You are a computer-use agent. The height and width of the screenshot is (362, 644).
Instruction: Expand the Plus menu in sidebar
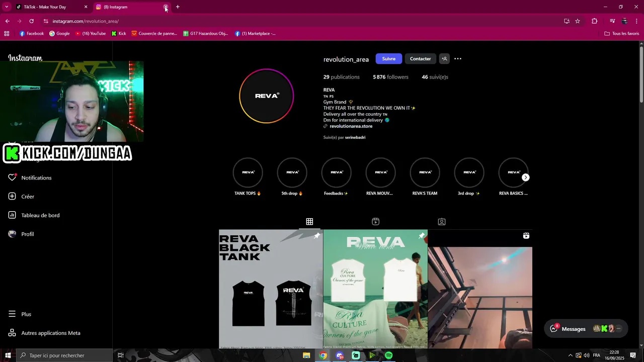20,314
